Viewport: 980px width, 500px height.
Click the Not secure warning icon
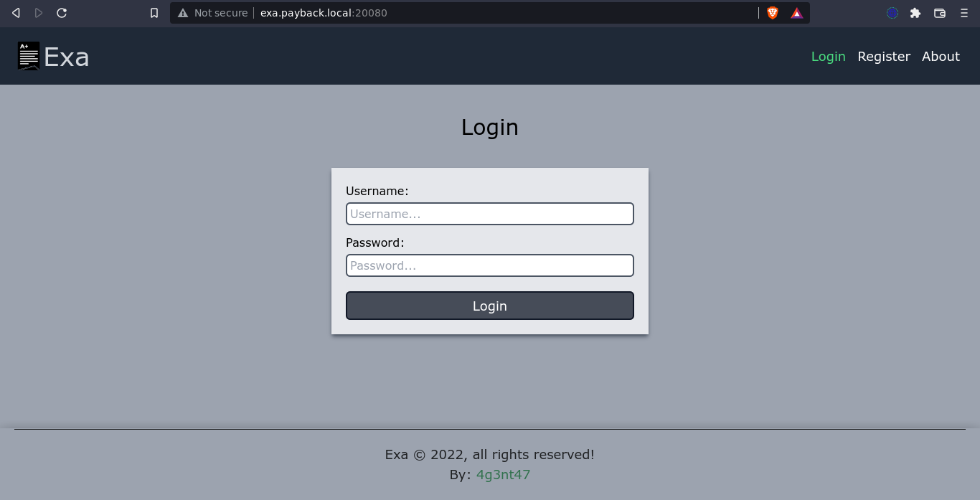[x=183, y=13]
